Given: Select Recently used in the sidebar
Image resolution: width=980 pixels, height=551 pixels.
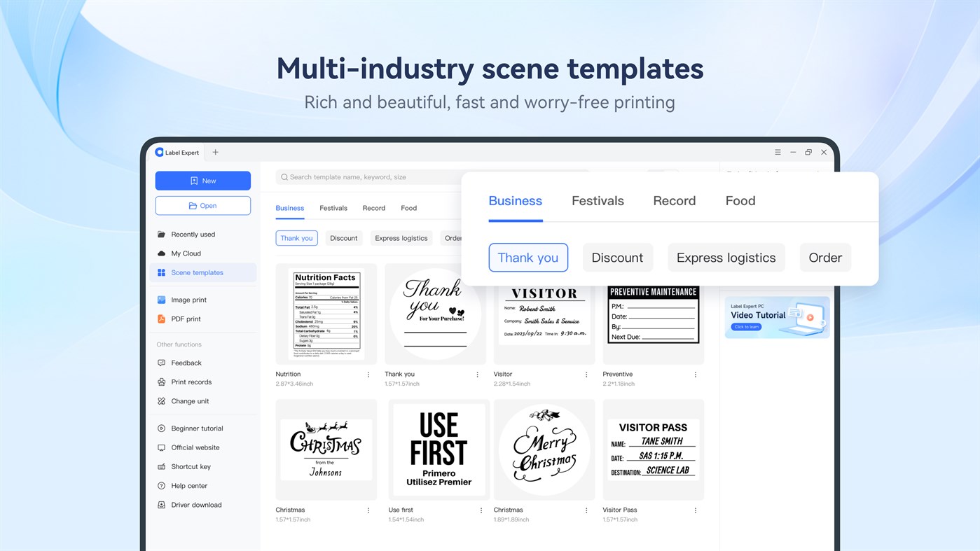Looking at the screenshot, I should (x=193, y=235).
